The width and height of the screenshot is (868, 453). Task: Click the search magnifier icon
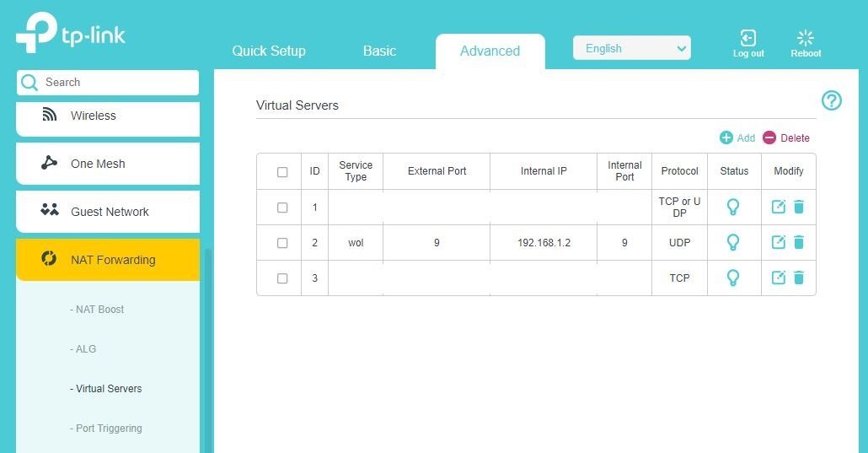29,83
